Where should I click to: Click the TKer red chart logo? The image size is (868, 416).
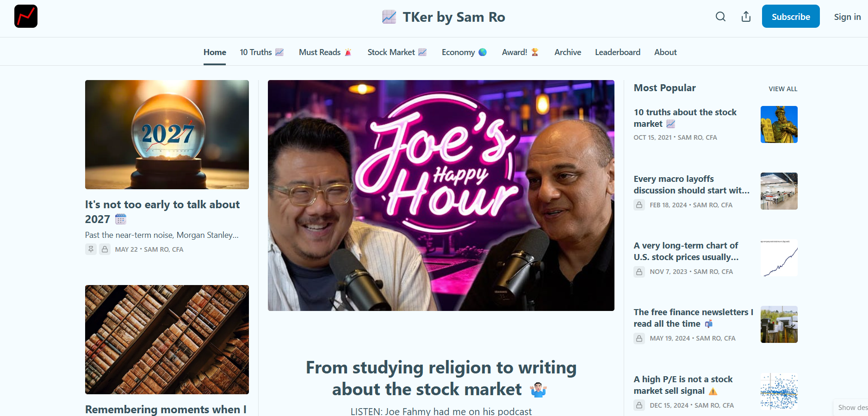(26, 16)
